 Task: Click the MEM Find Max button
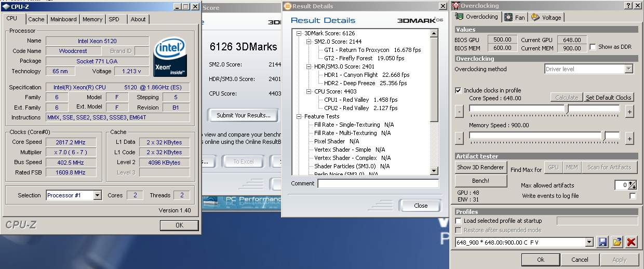click(572, 167)
